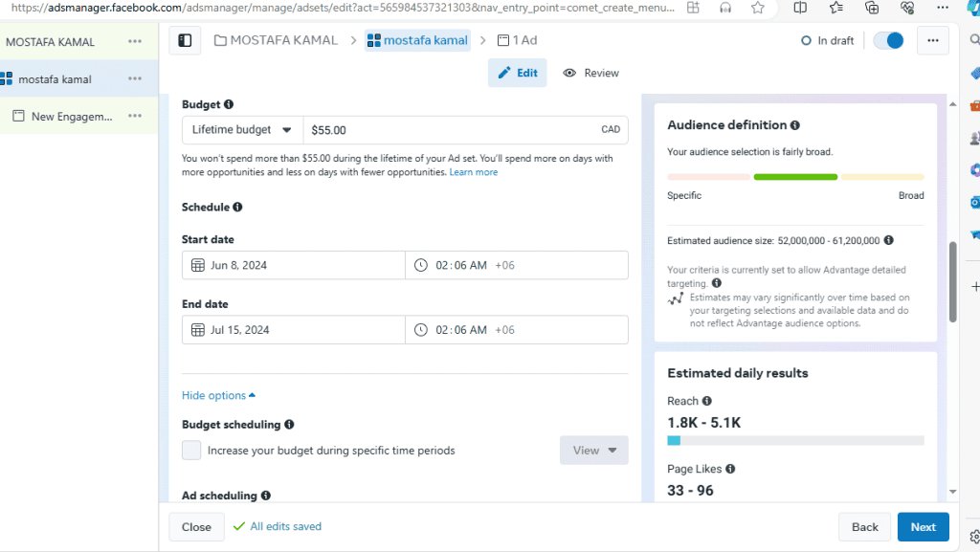Screen dimensions: 980x552
Task: Show Audience definition info icon
Action: [x=795, y=125]
